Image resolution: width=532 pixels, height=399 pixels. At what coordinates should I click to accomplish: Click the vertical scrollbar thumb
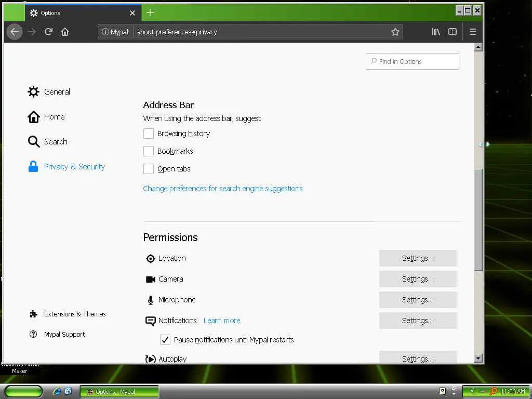tap(478, 219)
